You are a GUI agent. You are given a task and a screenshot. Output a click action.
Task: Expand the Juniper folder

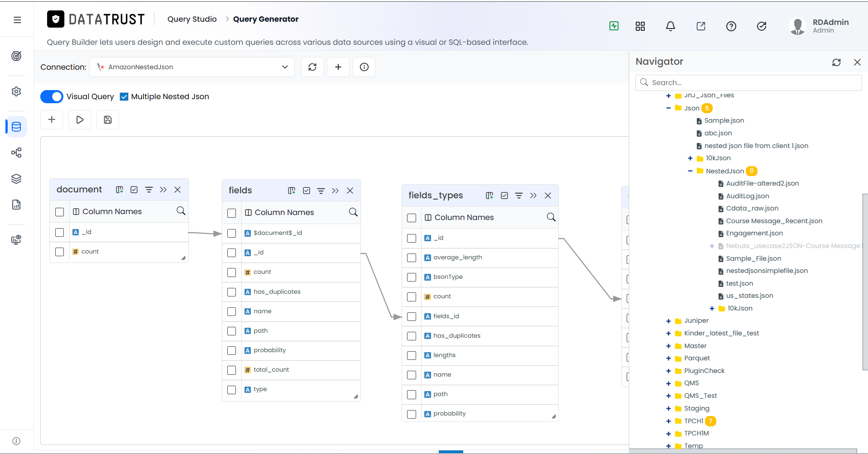668,321
